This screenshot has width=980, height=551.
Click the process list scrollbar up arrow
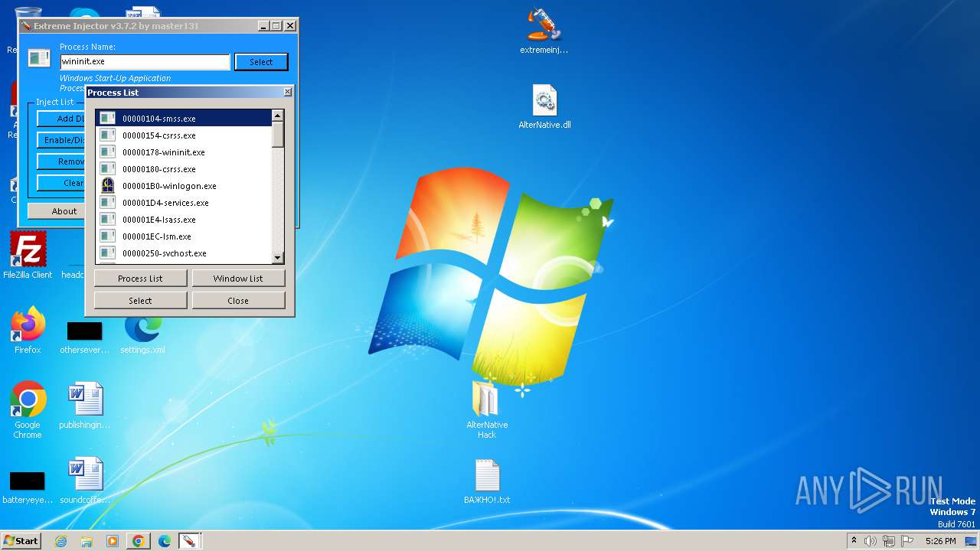pyautogui.click(x=278, y=116)
